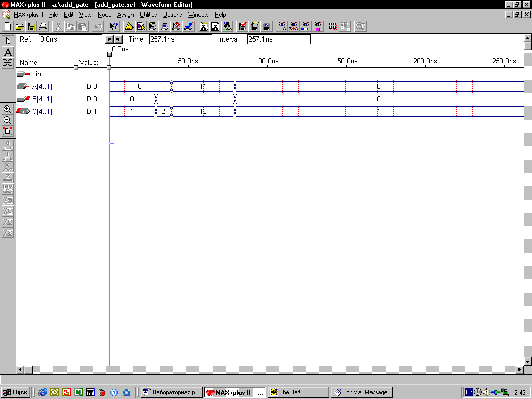Image resolution: width=532 pixels, height=399 pixels.
Task: Click the next transition right arrow button
Action: coord(118,39)
